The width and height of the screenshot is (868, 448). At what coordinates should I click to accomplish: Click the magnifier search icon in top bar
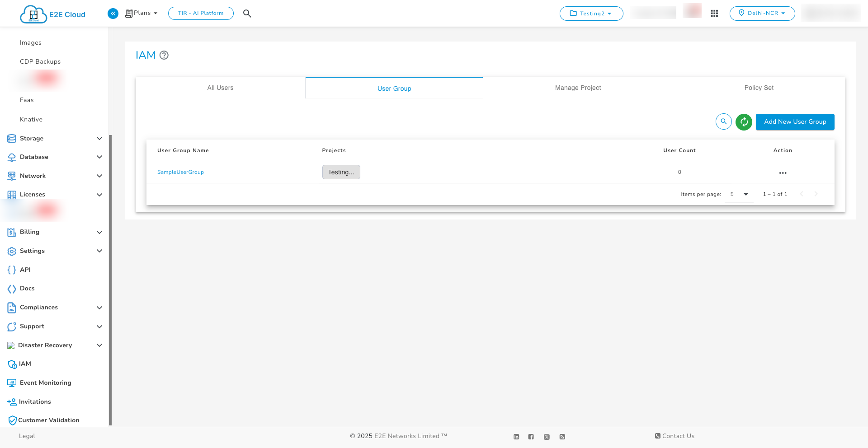point(247,14)
